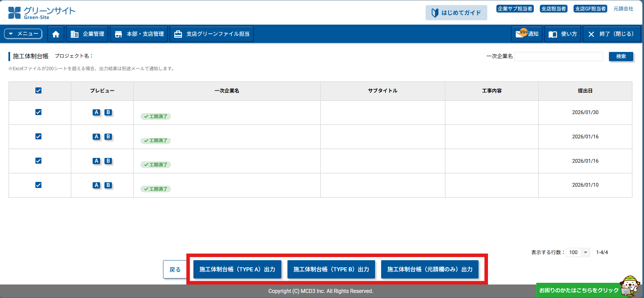This screenshot has height=298, width=644.
Task: Preview type A for the 2026/01/10 row
Action: click(x=96, y=185)
